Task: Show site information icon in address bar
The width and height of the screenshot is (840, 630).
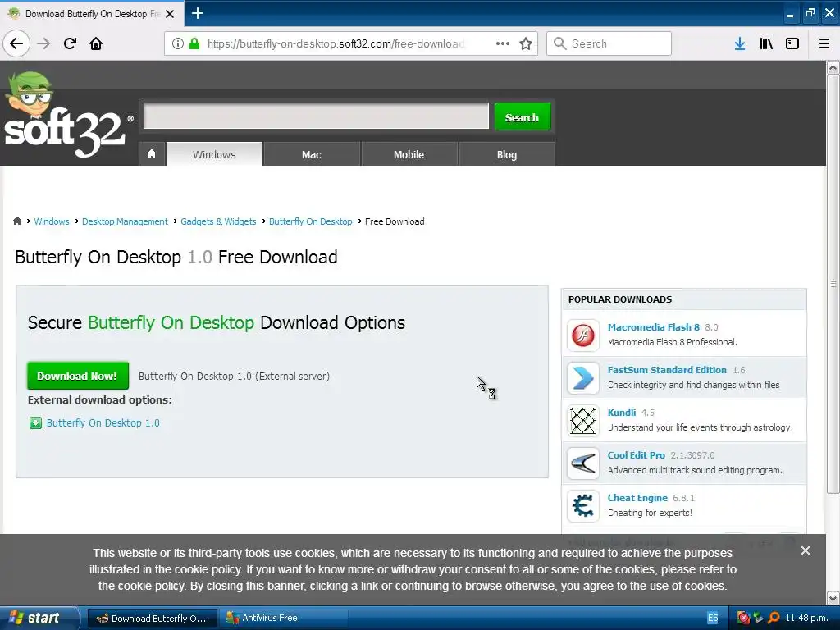Action: pyautogui.click(x=178, y=43)
